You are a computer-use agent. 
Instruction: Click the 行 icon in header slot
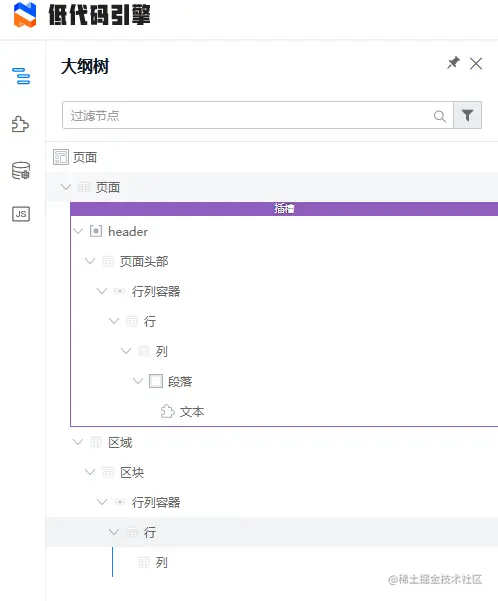pos(131,321)
